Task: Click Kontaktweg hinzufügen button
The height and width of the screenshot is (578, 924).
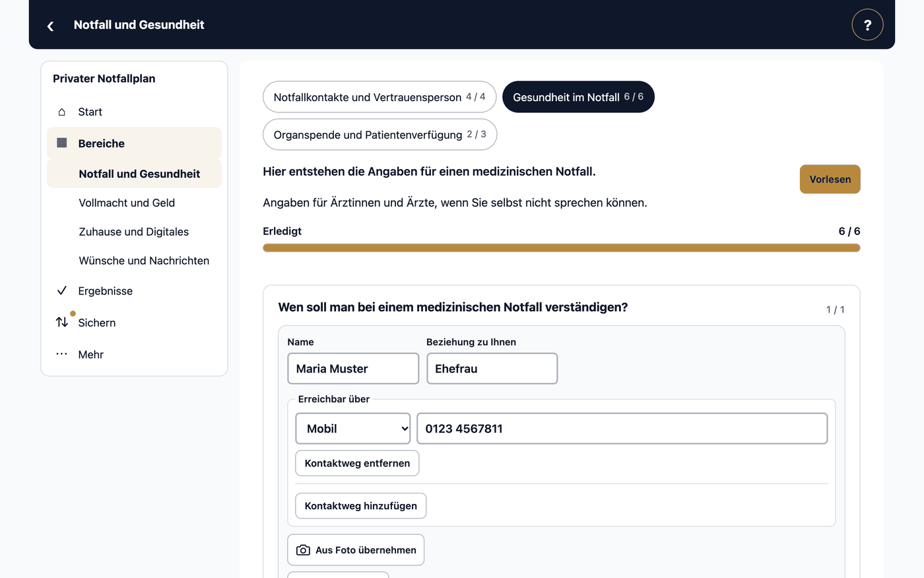Action: [361, 506]
